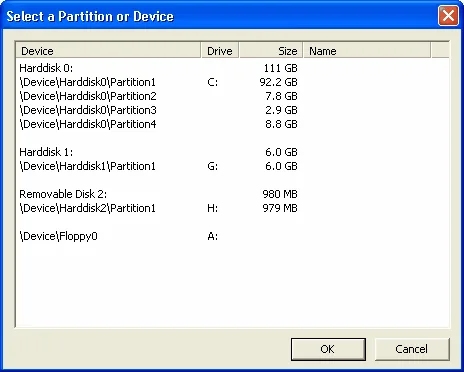Click the 2.9 GB size value

tap(282, 110)
